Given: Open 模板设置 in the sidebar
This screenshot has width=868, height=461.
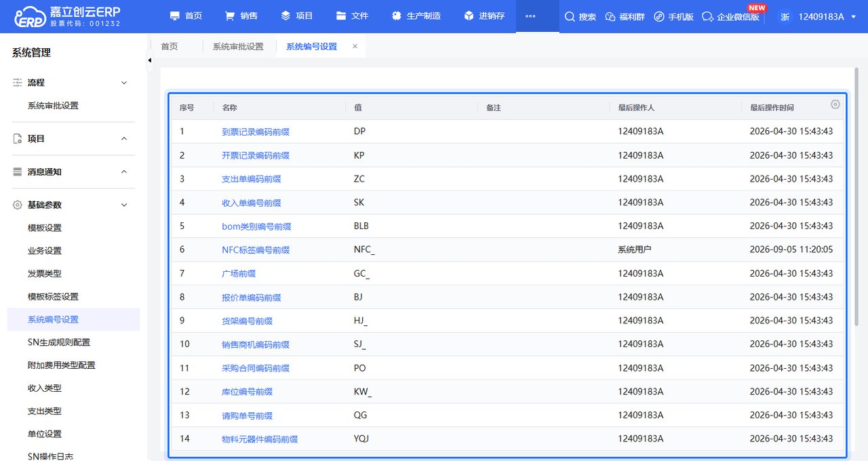Looking at the screenshot, I should [45, 228].
